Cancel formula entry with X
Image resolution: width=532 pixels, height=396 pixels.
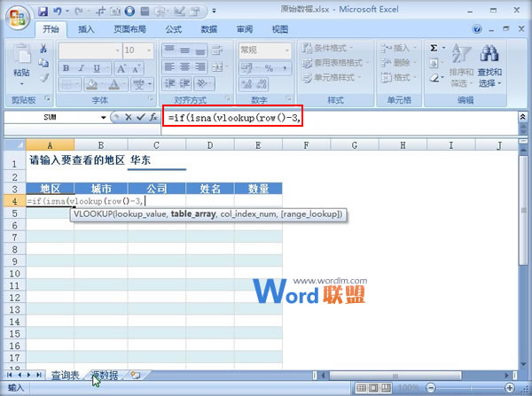pyautogui.click(x=129, y=117)
